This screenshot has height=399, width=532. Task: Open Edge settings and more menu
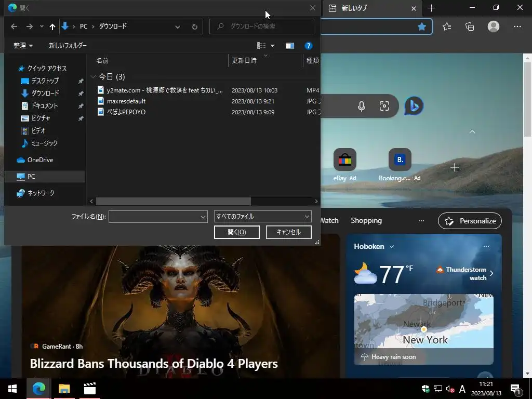pyautogui.click(x=517, y=26)
